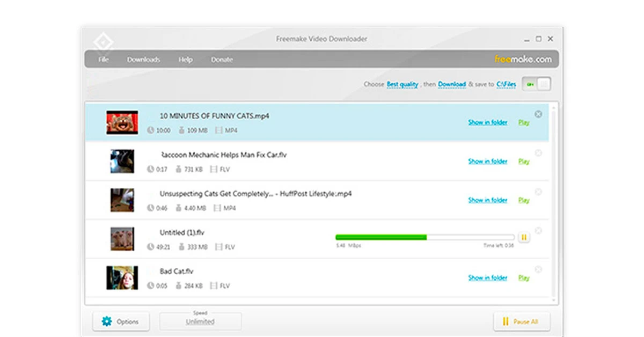Screen dimensions: 644x337
Task: Cancel the Untitled (1).flv download
Action: coord(538,231)
